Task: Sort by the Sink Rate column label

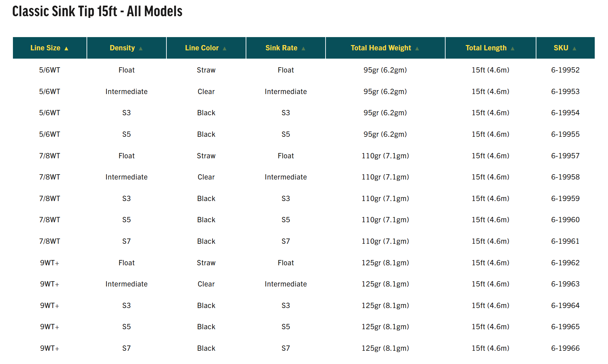Action: [x=281, y=48]
